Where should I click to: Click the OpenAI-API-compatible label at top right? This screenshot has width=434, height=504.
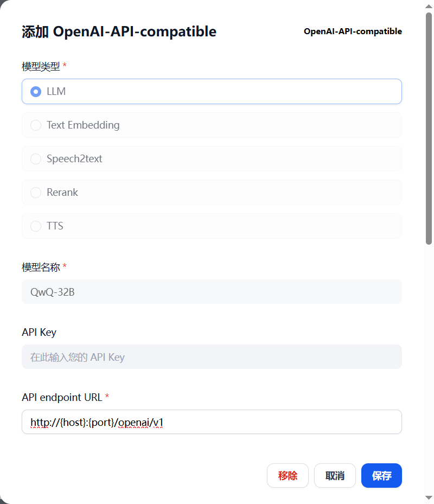click(x=353, y=31)
